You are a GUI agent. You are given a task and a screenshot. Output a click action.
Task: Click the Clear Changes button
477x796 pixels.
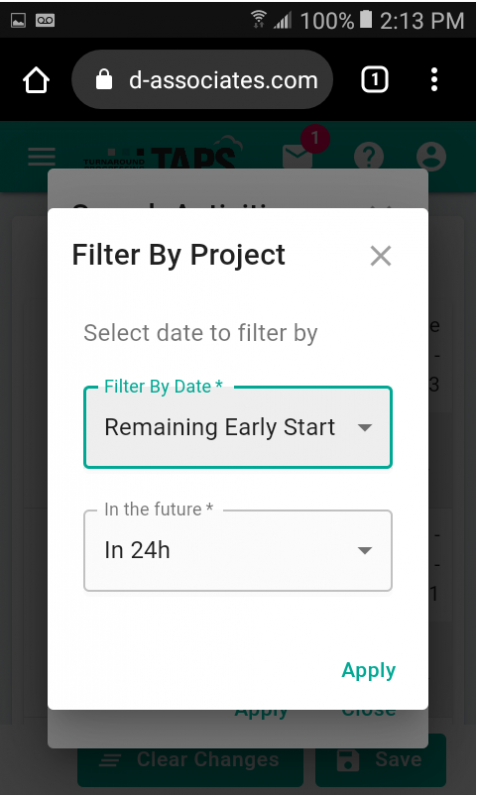tap(190, 760)
